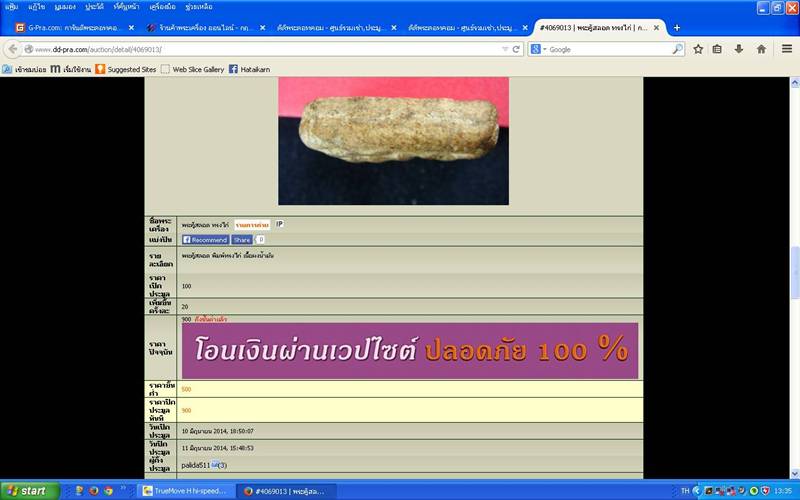Bookmark this page with the star icon
This screenshot has height=500, width=800.
[x=698, y=49]
